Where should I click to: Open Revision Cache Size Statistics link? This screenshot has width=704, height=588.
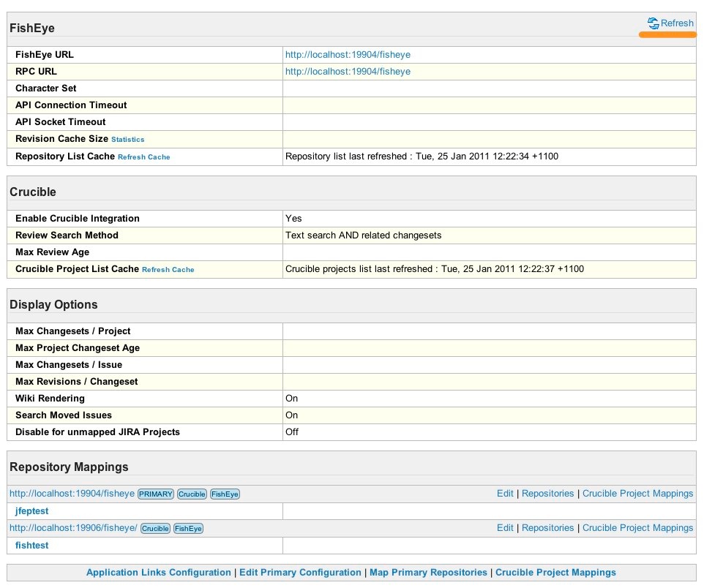(x=128, y=140)
